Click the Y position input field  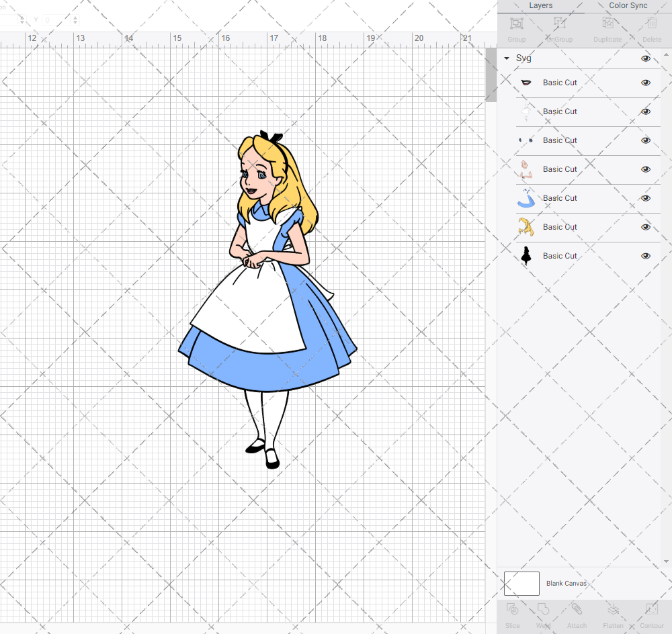pos(57,20)
